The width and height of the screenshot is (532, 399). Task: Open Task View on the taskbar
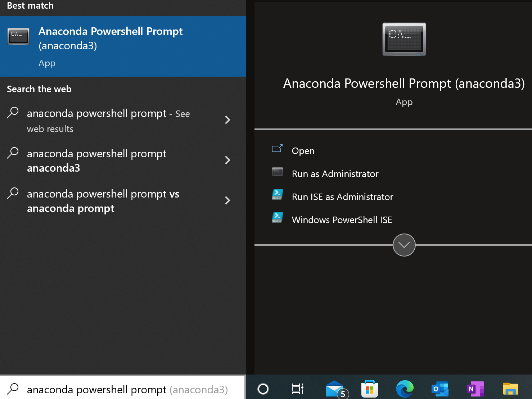[x=298, y=389]
